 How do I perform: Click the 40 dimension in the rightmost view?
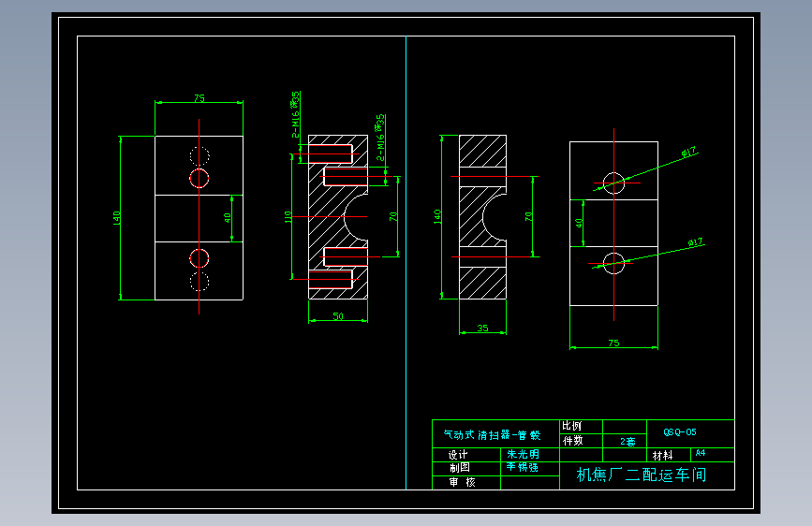(x=579, y=223)
